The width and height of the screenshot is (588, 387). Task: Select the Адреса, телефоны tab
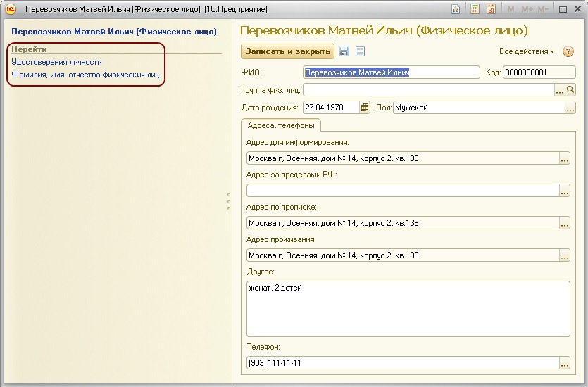coord(281,125)
